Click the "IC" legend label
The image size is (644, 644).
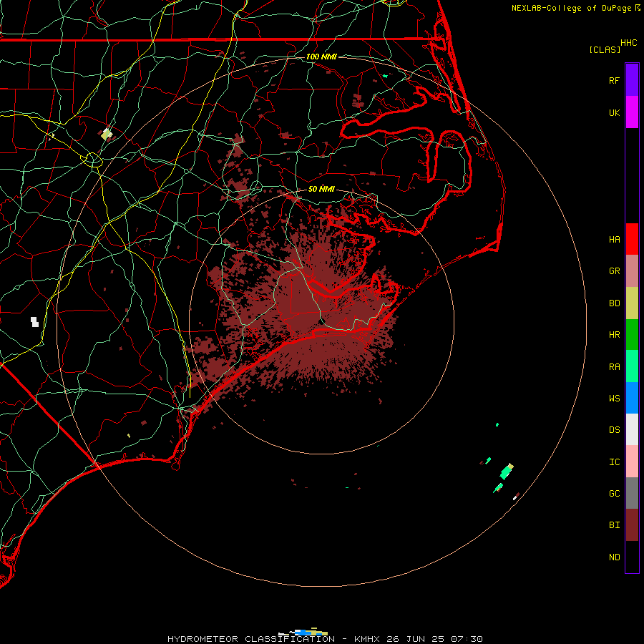click(x=614, y=462)
